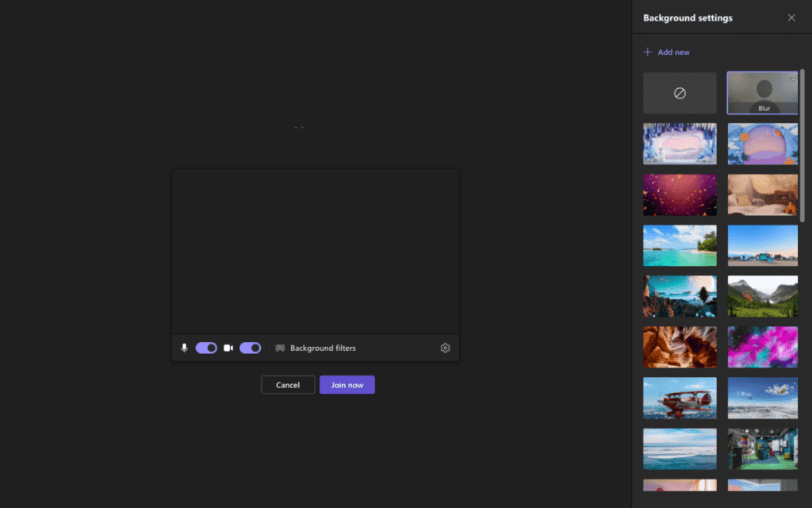Click the background list vertical scrollbar

[x=802, y=143]
